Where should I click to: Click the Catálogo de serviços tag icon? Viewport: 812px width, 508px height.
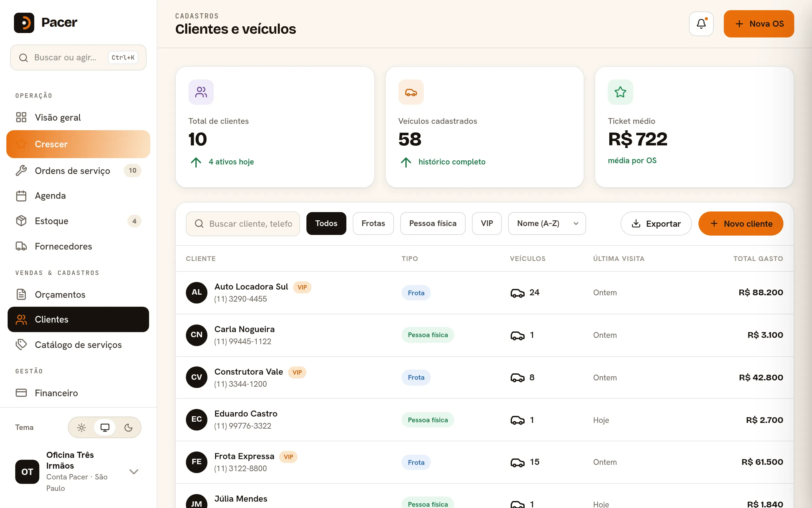(21, 344)
